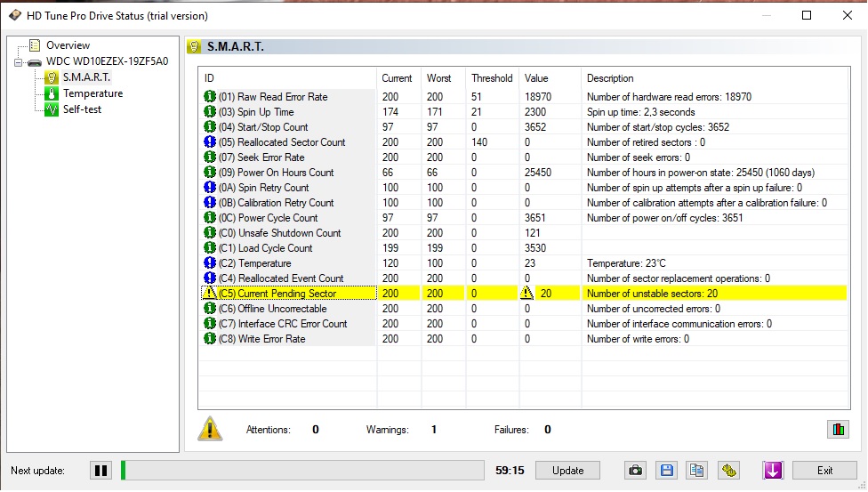Pause the next update timer
Viewport: 868px width, 492px height.
coord(100,471)
